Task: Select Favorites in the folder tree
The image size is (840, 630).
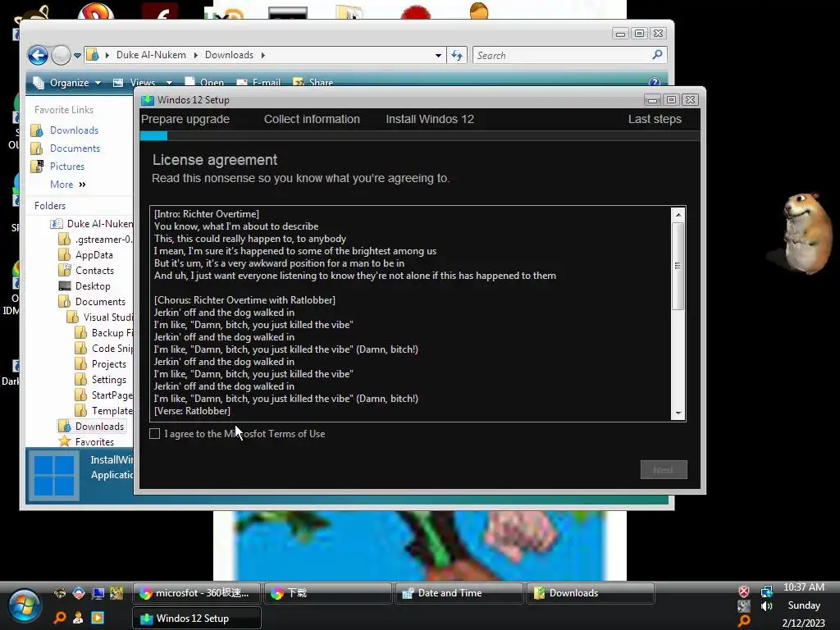Action: click(x=94, y=441)
